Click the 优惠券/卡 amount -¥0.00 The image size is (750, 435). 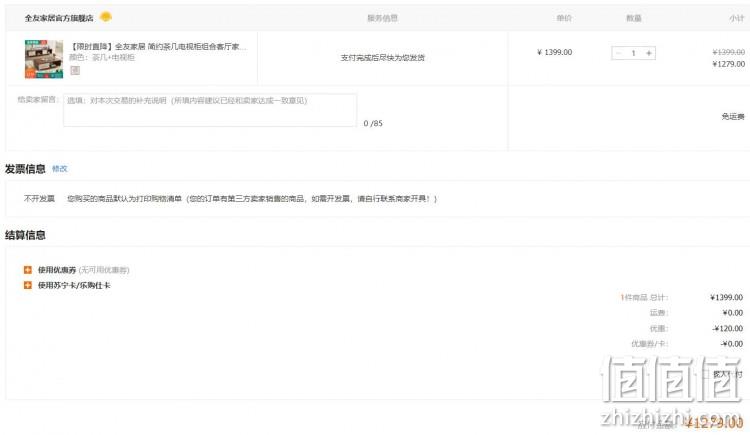pyautogui.click(x=732, y=344)
